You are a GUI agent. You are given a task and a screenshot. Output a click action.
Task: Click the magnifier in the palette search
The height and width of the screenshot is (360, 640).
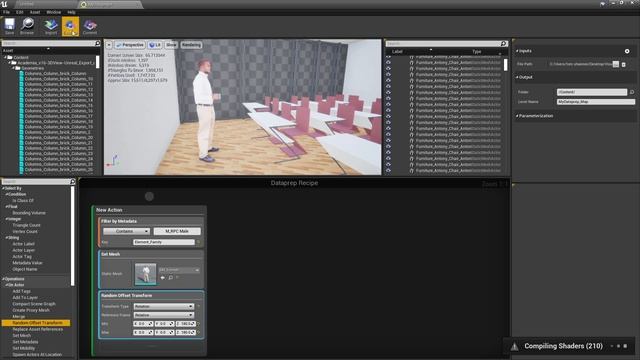(x=73, y=181)
